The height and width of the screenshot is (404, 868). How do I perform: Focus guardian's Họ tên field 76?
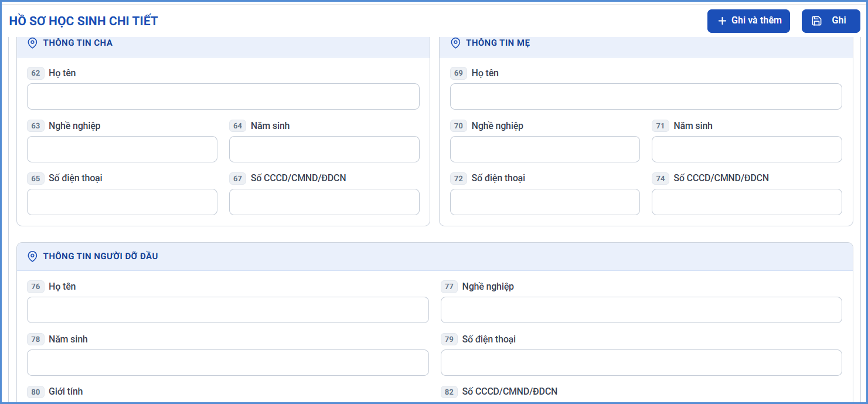pyautogui.click(x=228, y=310)
